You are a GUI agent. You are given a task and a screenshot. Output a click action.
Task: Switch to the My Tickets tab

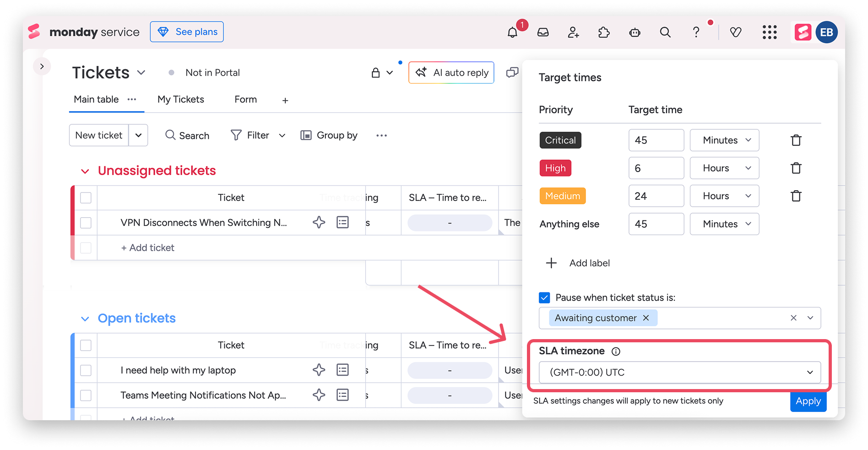tap(181, 99)
